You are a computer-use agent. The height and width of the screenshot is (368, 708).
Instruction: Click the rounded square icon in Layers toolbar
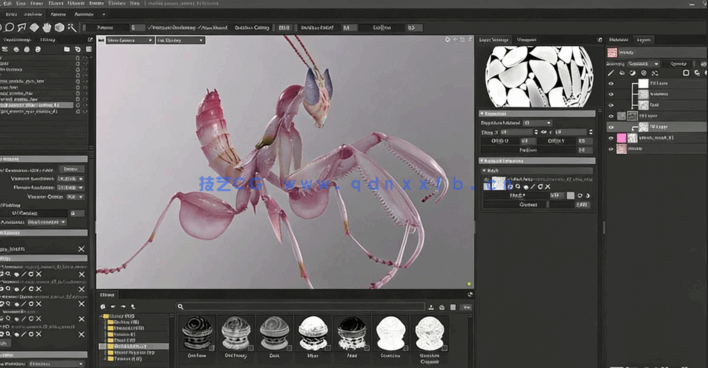pyautogui.click(x=686, y=73)
